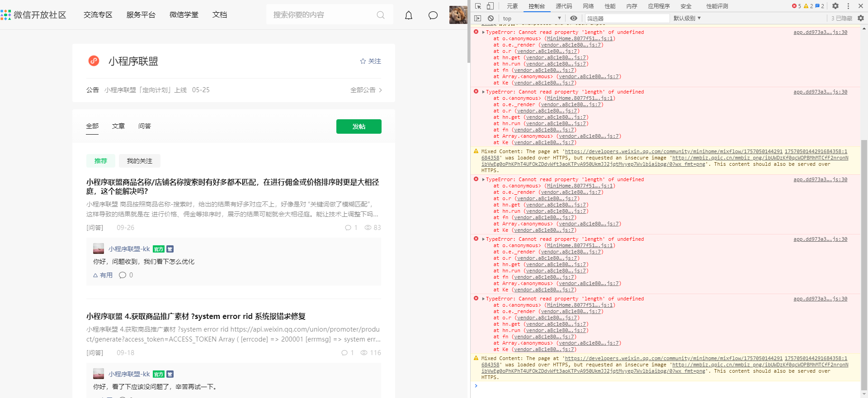Open the 默认级别 log level dropdown
The image size is (868, 398).
point(687,18)
